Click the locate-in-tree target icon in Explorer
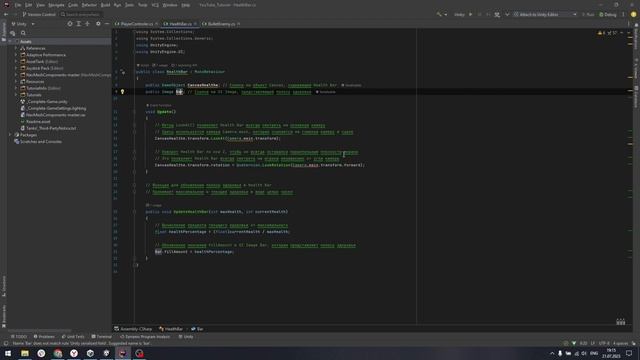The image size is (640, 360). click(x=70, y=24)
